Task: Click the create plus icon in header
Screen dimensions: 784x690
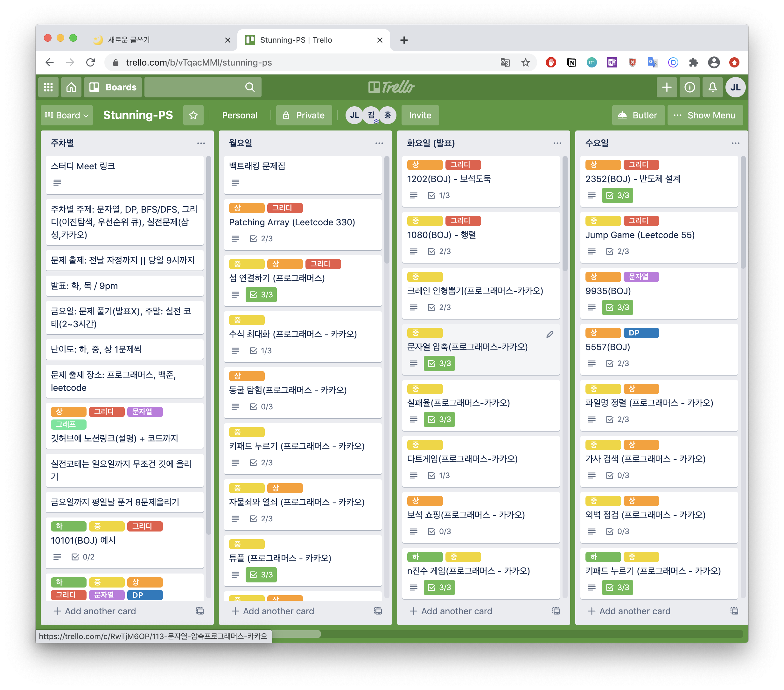Action: 667,88
